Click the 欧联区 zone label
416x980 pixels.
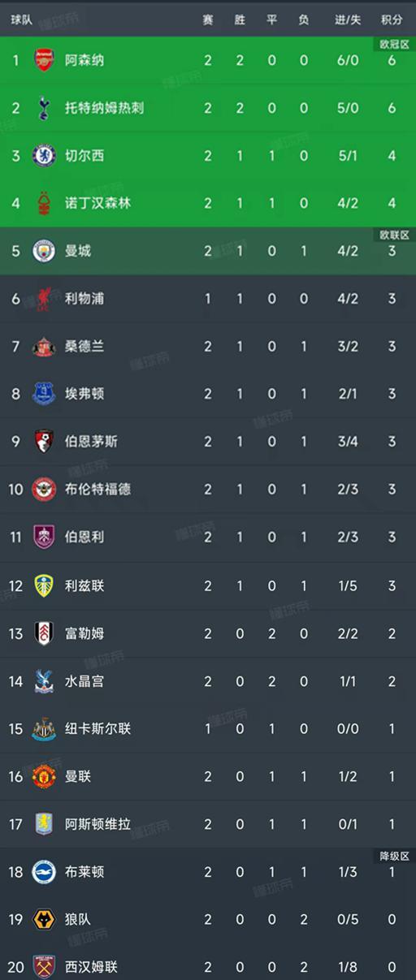click(x=394, y=235)
